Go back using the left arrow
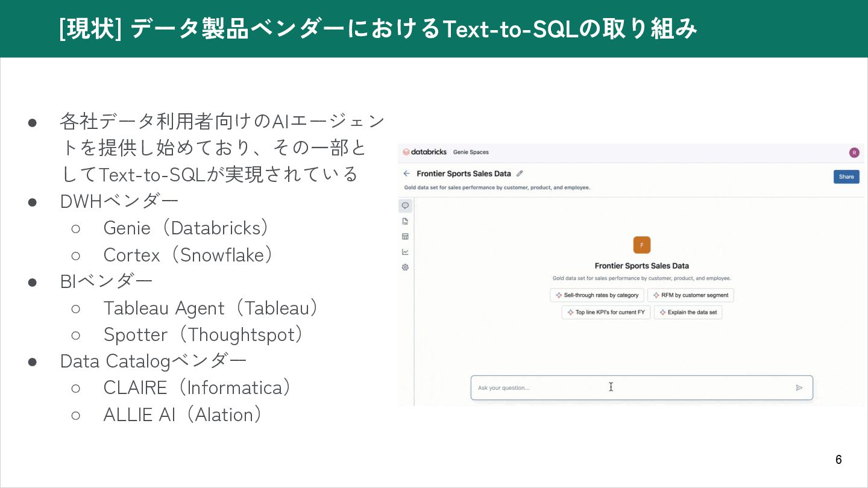The height and width of the screenshot is (488, 868). click(x=407, y=174)
